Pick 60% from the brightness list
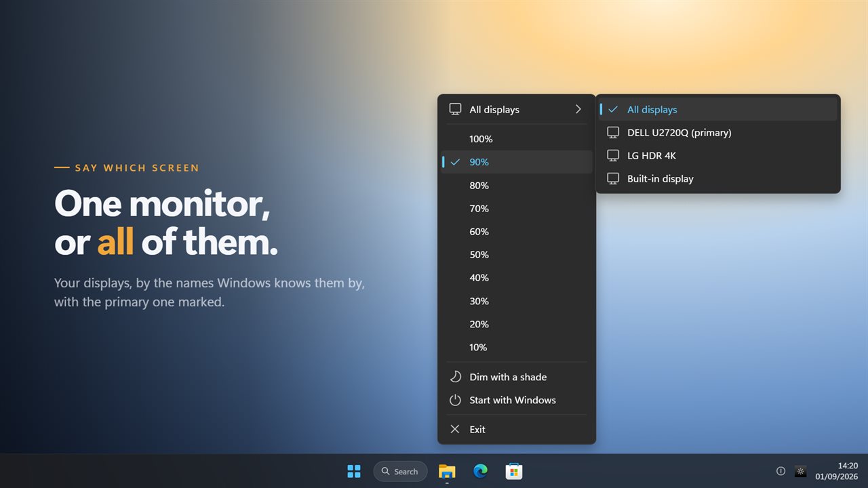Screen dimensions: 868x488 tap(517, 231)
